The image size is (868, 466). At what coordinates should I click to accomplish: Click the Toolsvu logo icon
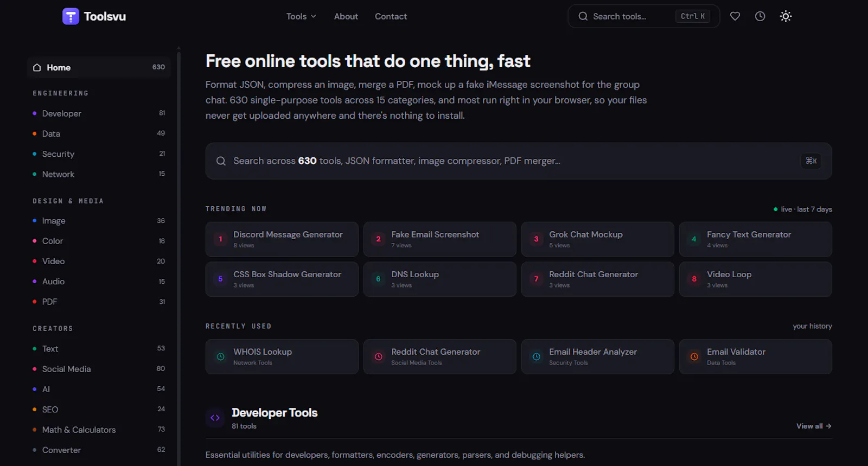71,16
